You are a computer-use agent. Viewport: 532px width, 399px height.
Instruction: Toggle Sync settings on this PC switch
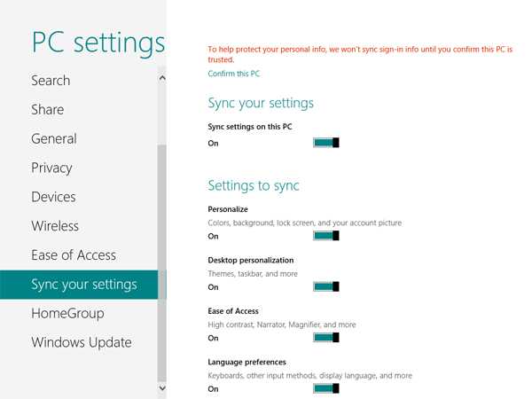click(325, 143)
